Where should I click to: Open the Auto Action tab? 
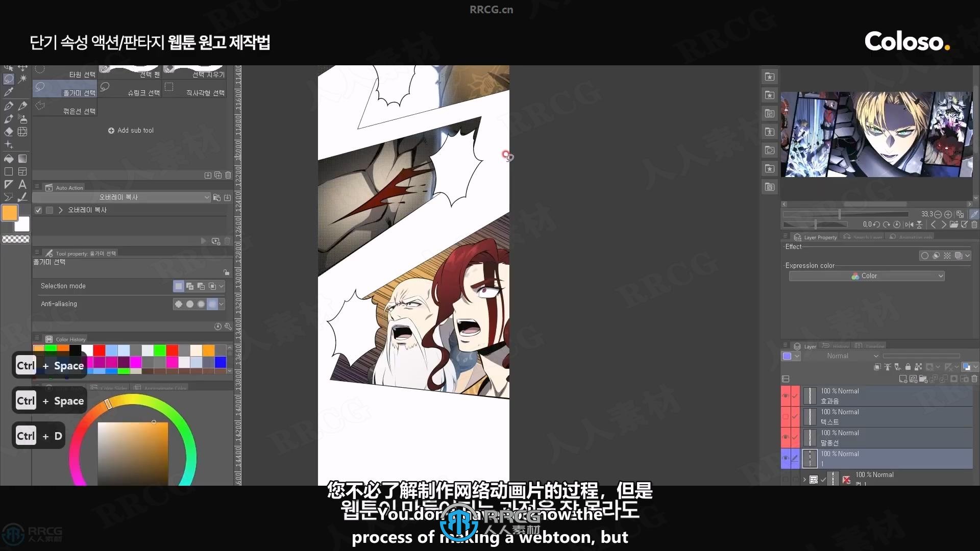point(64,188)
